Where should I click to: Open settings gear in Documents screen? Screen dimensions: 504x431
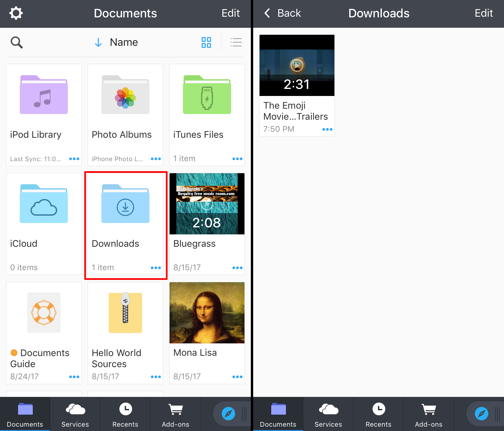coord(16,13)
